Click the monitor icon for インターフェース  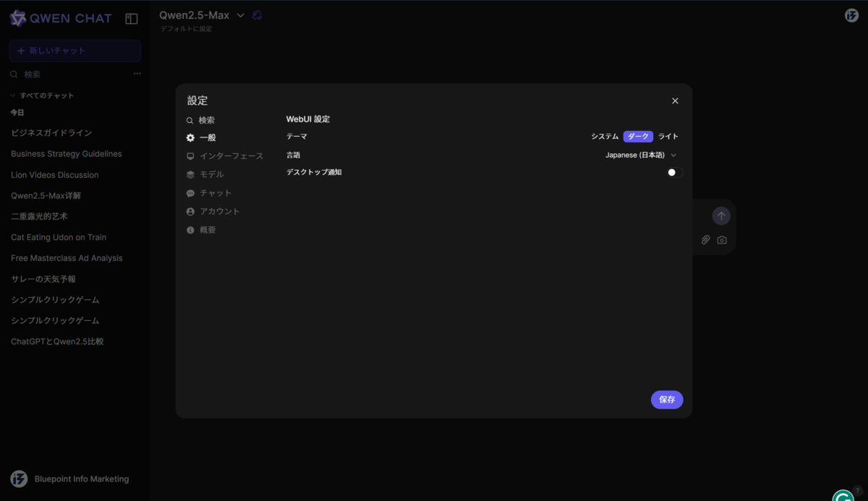(x=190, y=156)
